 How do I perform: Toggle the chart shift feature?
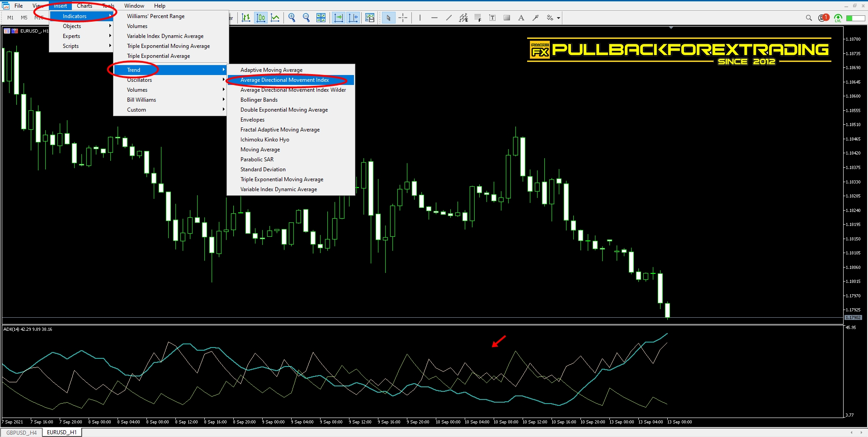(353, 18)
